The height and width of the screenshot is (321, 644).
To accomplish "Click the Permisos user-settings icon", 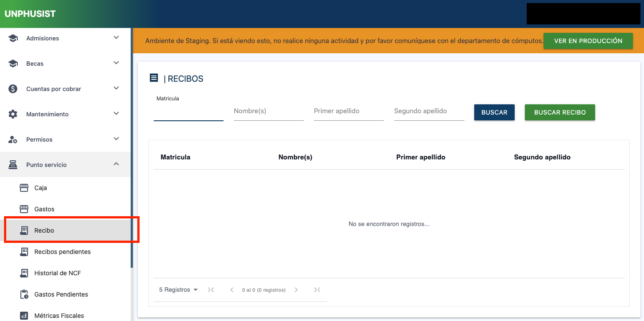I will (x=13, y=139).
